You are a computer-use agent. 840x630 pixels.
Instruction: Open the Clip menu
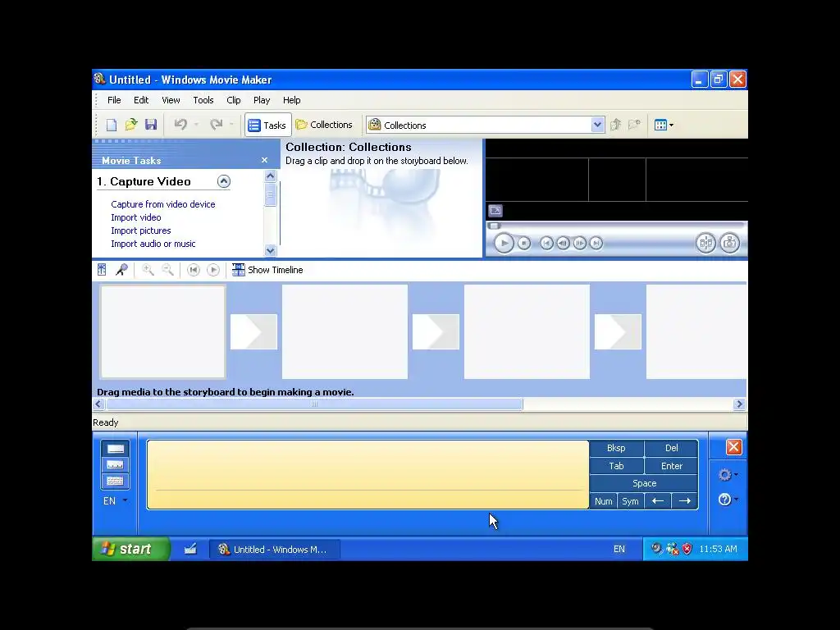point(234,100)
